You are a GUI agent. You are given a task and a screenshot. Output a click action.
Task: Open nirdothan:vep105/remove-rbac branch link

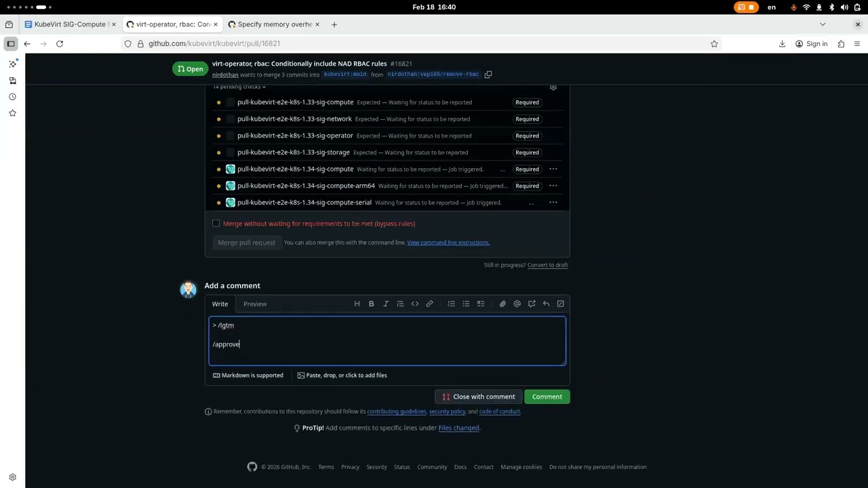[x=433, y=75]
